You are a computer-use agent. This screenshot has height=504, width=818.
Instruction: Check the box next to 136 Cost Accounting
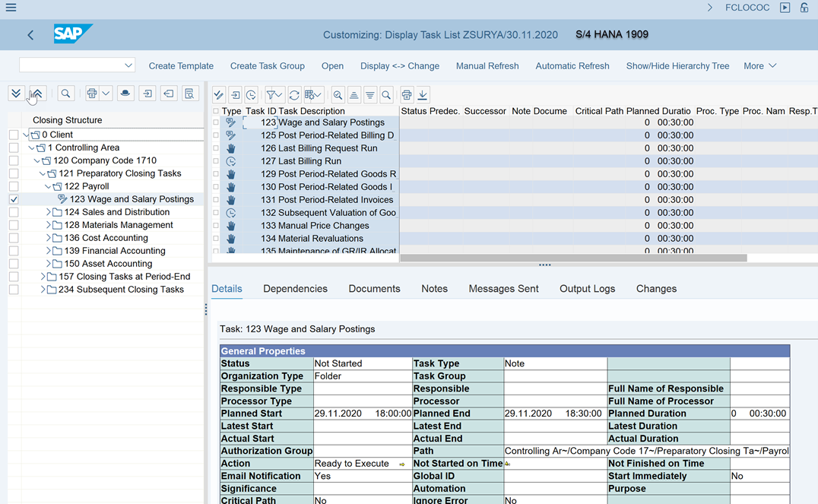pos(14,238)
